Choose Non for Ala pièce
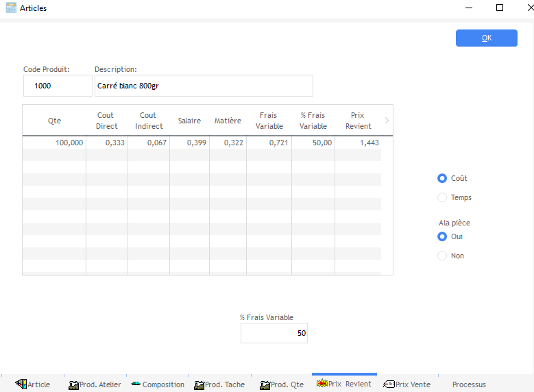Viewport: 534px width, 392px height. click(x=442, y=256)
